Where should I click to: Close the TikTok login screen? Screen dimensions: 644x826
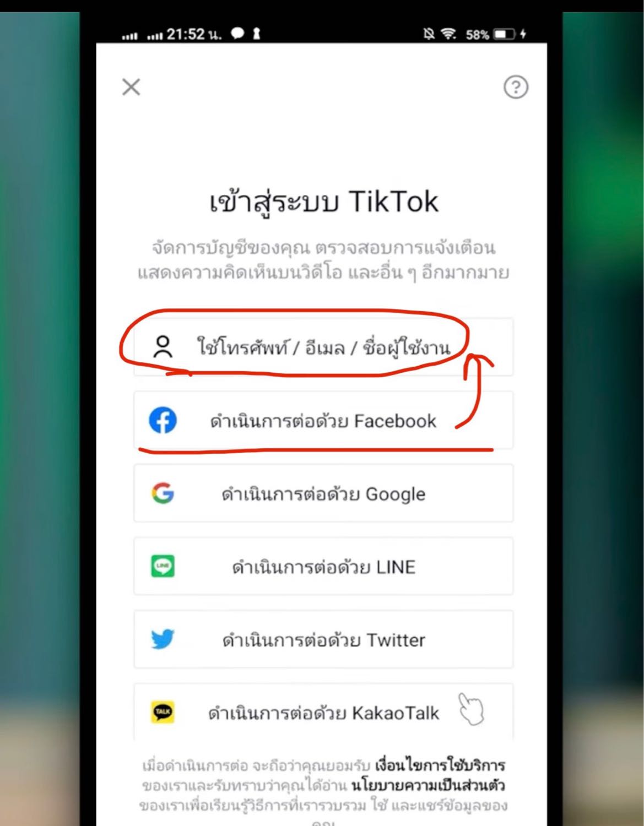pos(131,87)
